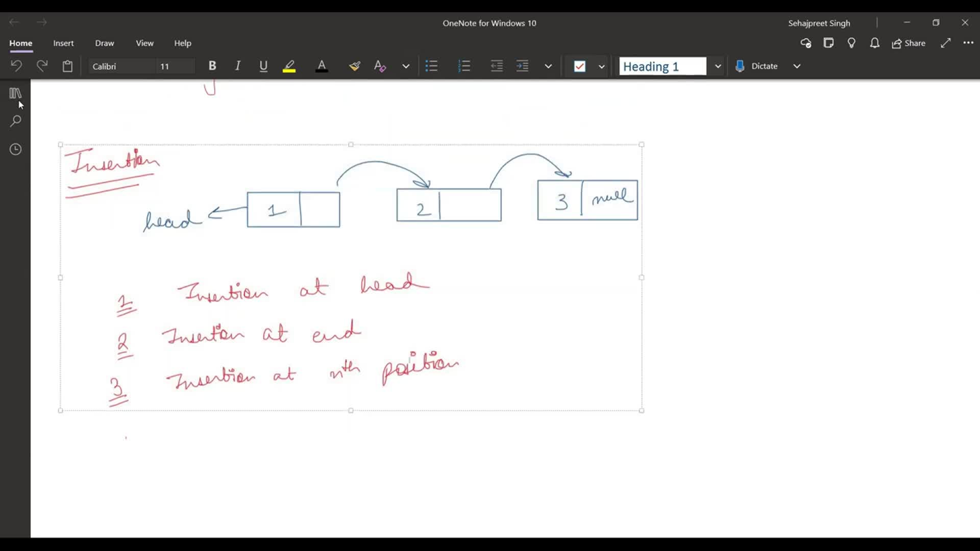Image resolution: width=980 pixels, height=551 pixels.
Task: Click the Format Painter brush icon
Action: click(x=354, y=66)
